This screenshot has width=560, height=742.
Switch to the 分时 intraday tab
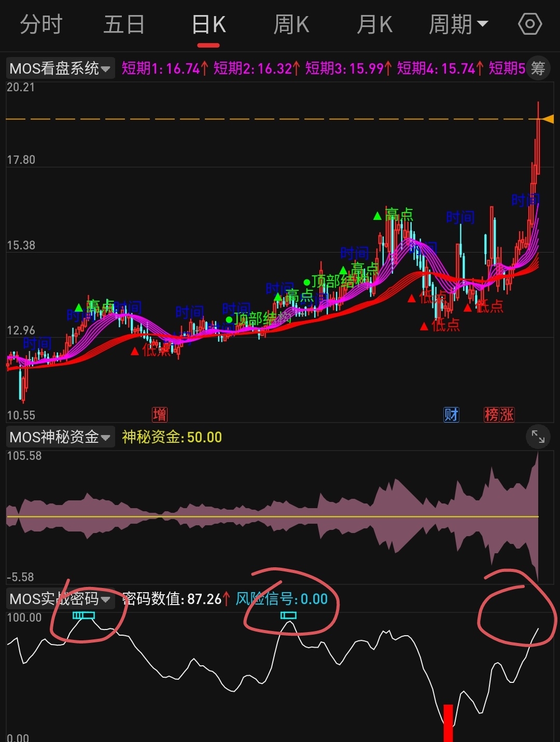click(x=41, y=25)
